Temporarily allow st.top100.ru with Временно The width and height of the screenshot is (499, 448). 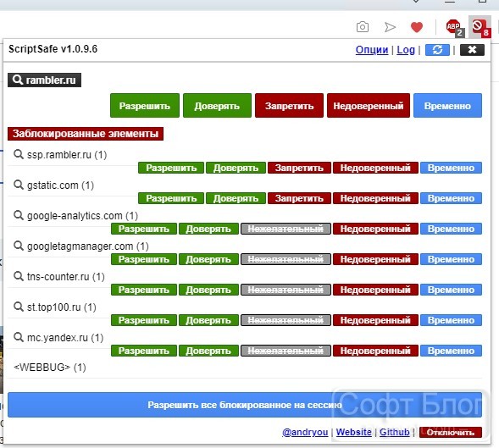pos(451,320)
